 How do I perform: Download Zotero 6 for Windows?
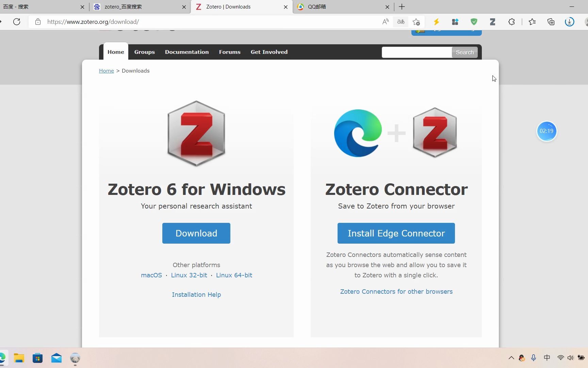pos(196,233)
